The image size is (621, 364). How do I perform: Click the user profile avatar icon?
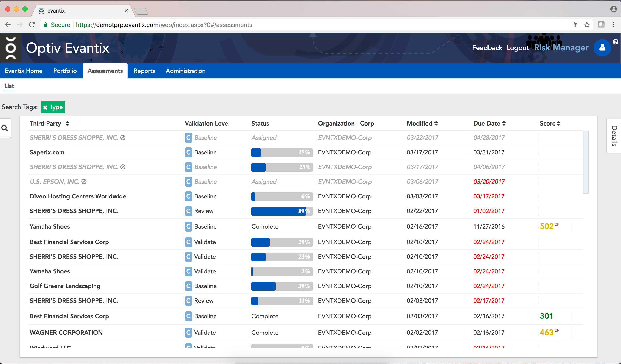tap(602, 48)
